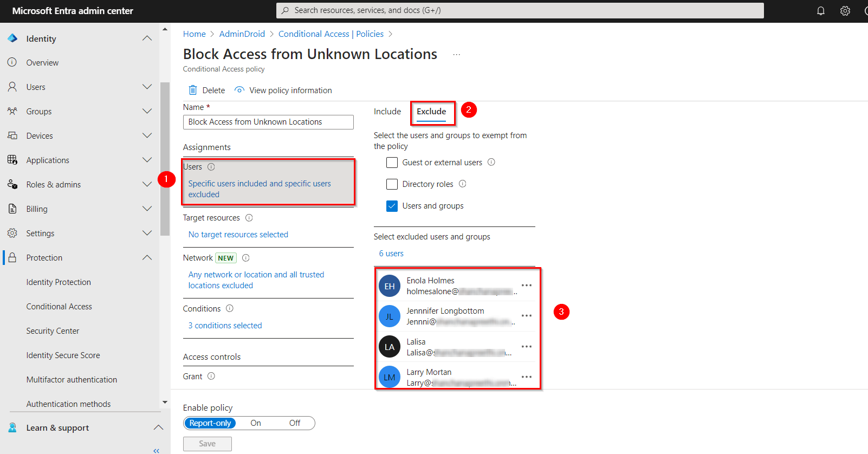Click info icon next to Users assignment

(211, 167)
